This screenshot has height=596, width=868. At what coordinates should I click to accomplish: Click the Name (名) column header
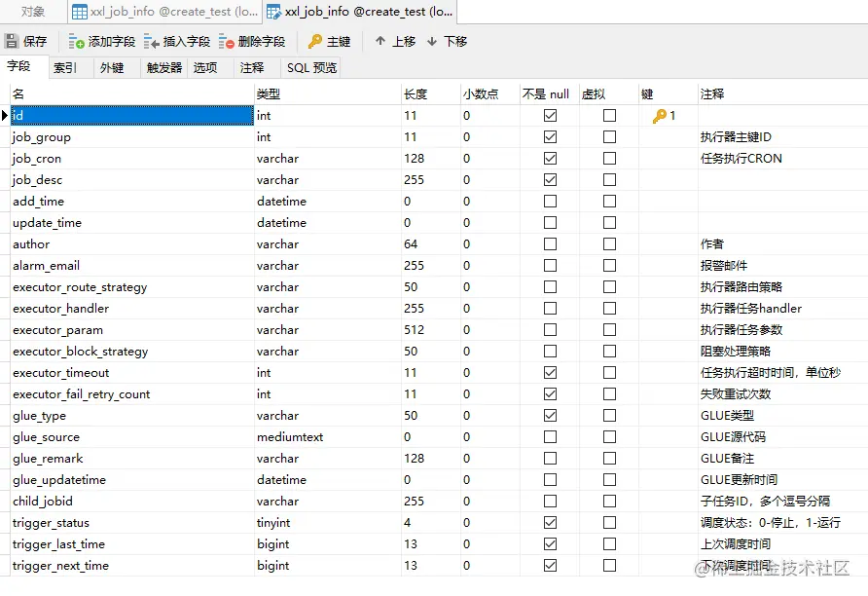click(x=132, y=94)
